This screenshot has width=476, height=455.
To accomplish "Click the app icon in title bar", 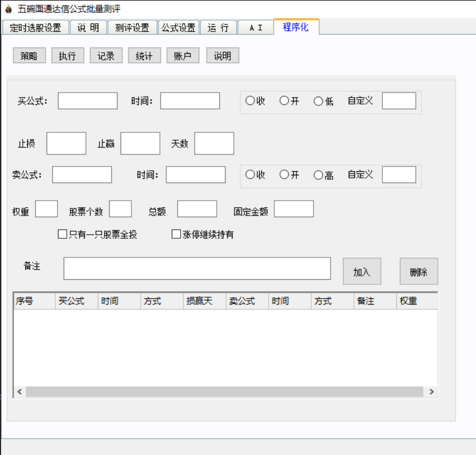I will coord(8,9).
